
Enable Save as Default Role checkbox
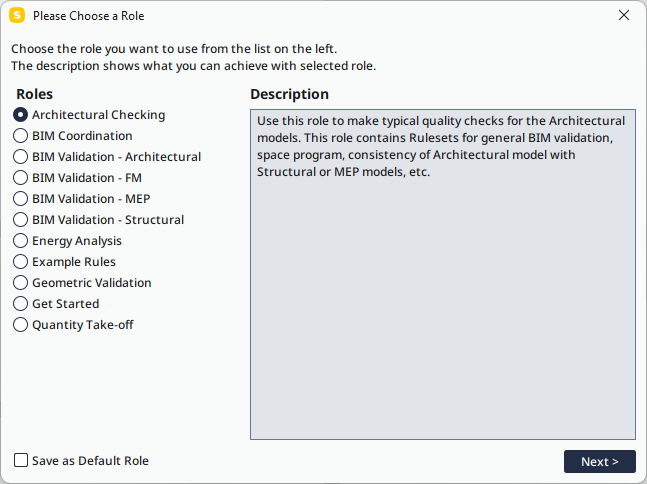[21, 460]
